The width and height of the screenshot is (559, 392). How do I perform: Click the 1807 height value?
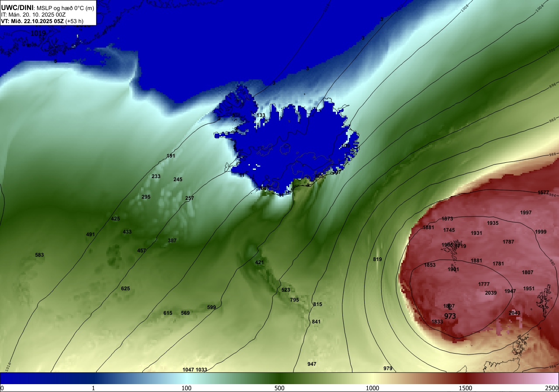[x=528, y=272]
